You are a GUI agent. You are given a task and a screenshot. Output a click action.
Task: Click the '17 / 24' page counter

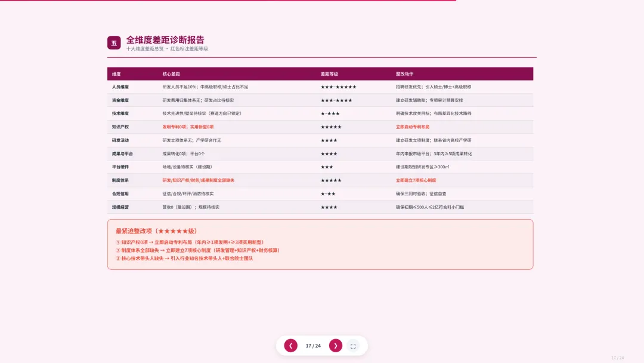313,346
